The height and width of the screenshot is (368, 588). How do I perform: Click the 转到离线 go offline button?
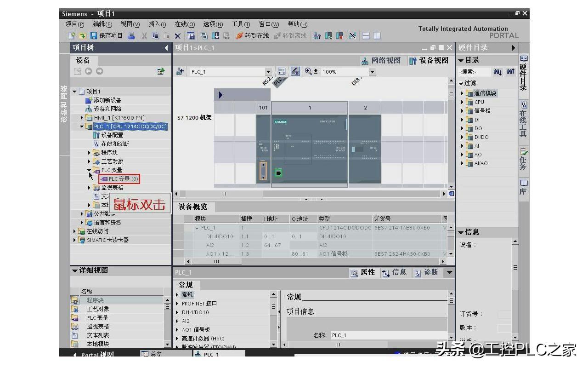(290, 36)
